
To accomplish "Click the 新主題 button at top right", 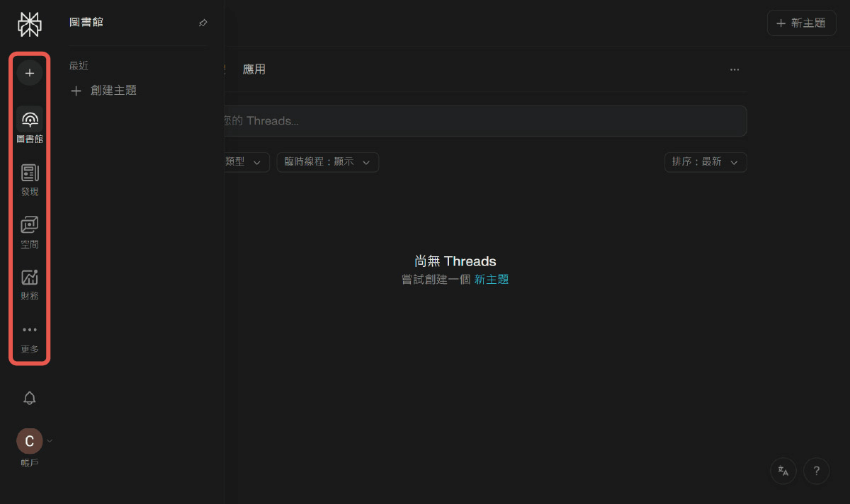I will click(x=801, y=22).
